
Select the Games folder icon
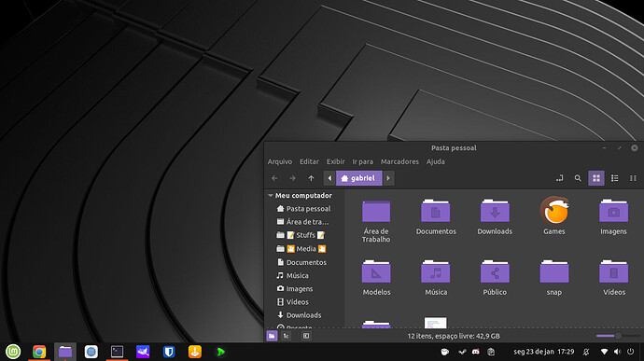click(554, 210)
